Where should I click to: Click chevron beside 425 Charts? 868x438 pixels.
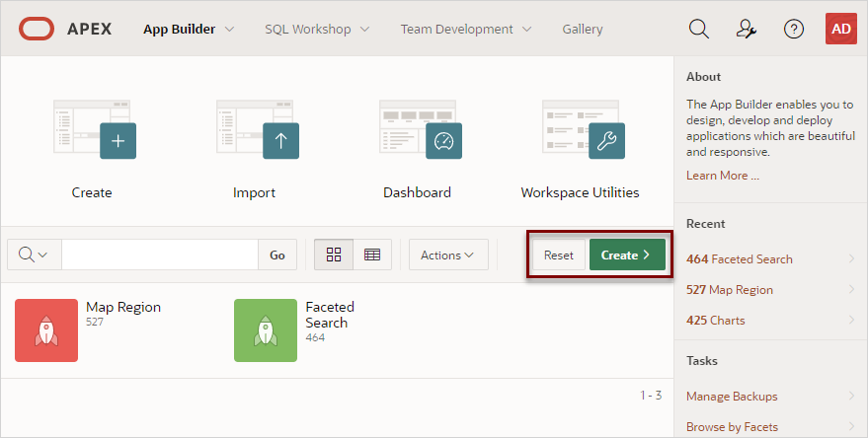(x=851, y=320)
